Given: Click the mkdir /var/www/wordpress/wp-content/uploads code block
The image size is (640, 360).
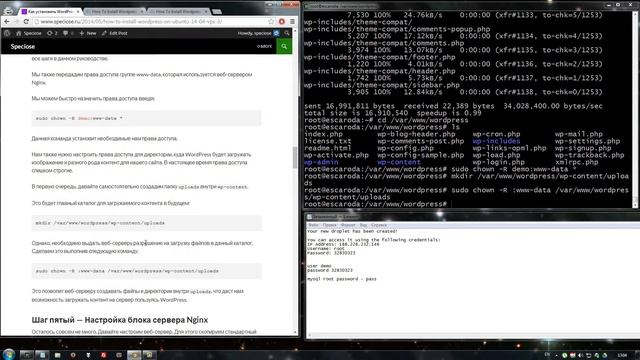Looking at the screenshot, I should point(147,223).
